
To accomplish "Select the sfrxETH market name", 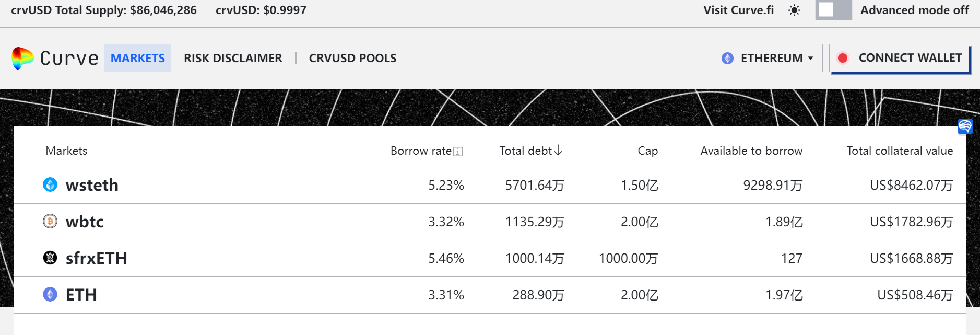I will 97,258.
